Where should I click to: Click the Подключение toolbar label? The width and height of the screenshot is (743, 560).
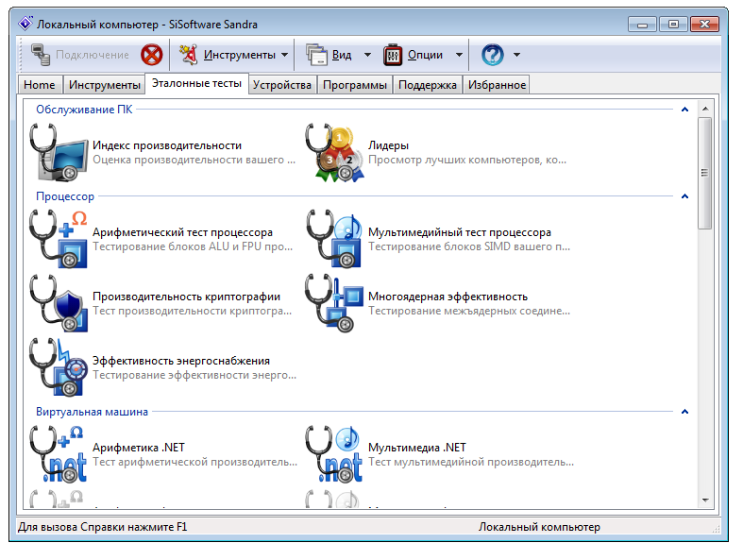[x=93, y=55]
